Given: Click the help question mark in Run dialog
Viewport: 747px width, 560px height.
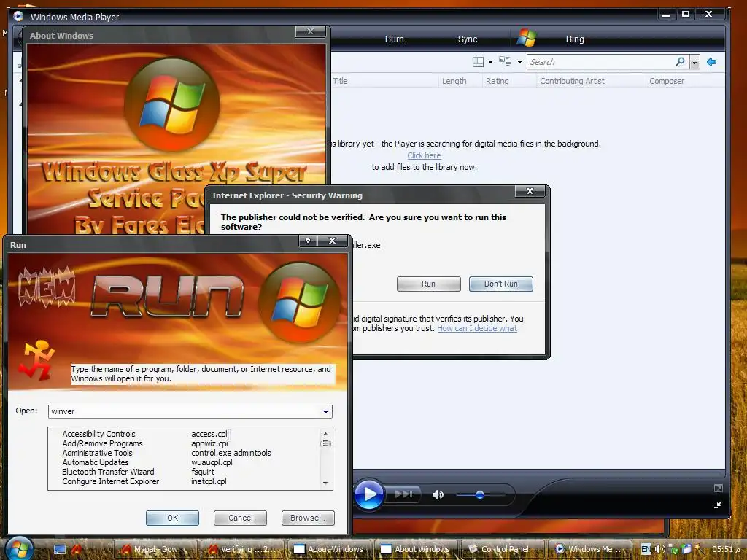Looking at the screenshot, I should click(x=308, y=241).
